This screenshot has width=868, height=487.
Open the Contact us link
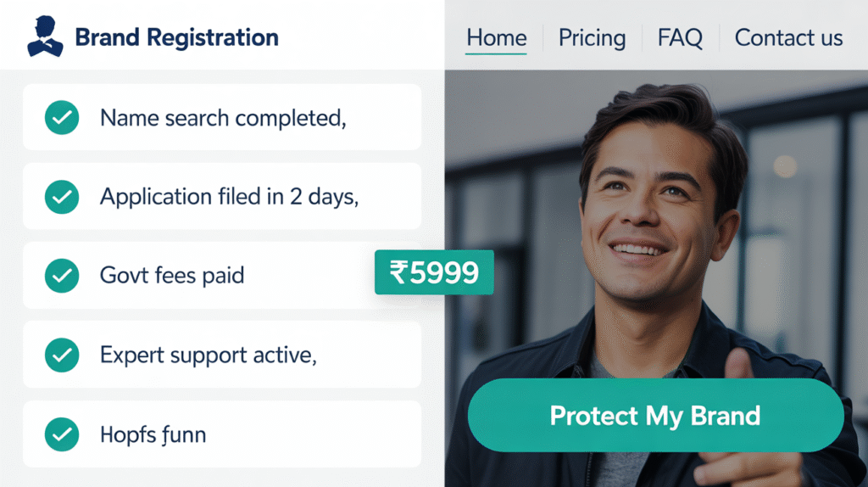pos(788,37)
